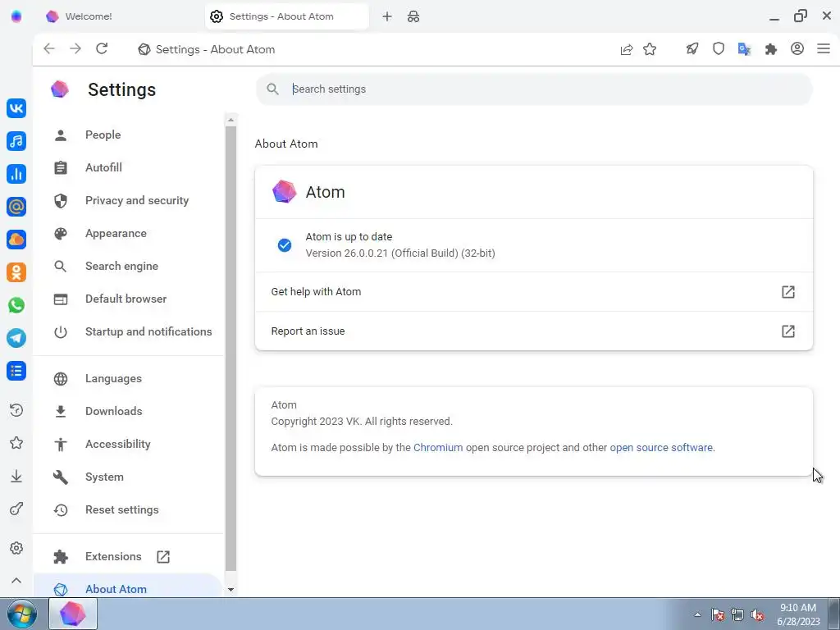Collapse sidebar with bottom chevron

[16, 580]
